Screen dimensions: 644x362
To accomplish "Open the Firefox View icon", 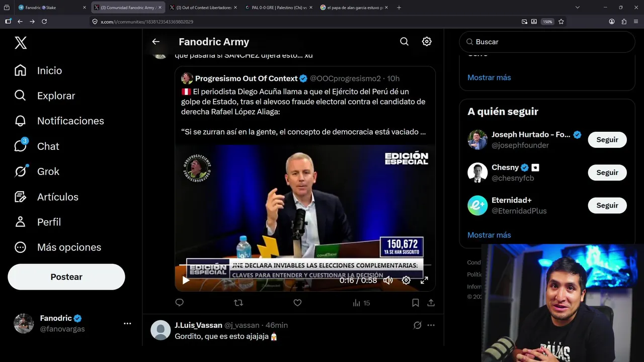I will (7, 8).
